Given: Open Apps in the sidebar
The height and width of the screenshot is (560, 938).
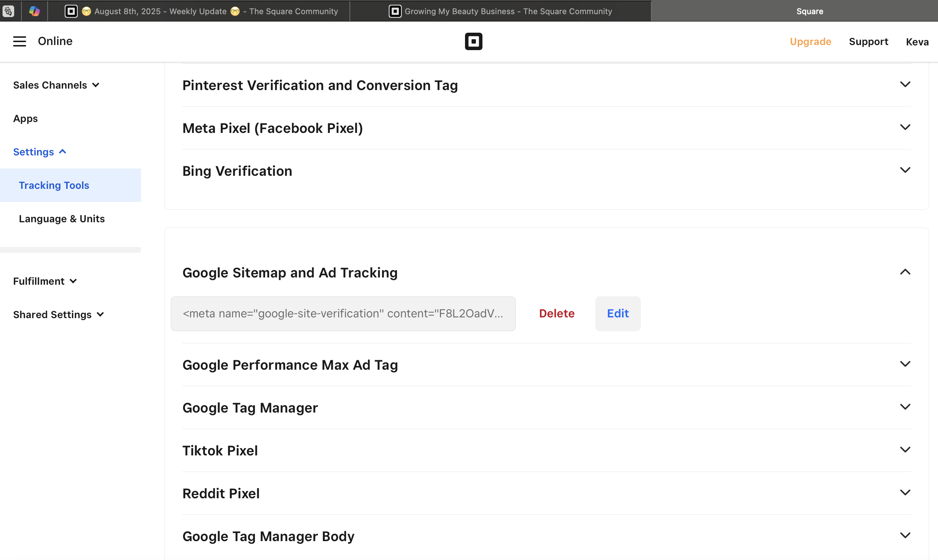Looking at the screenshot, I should tap(25, 118).
